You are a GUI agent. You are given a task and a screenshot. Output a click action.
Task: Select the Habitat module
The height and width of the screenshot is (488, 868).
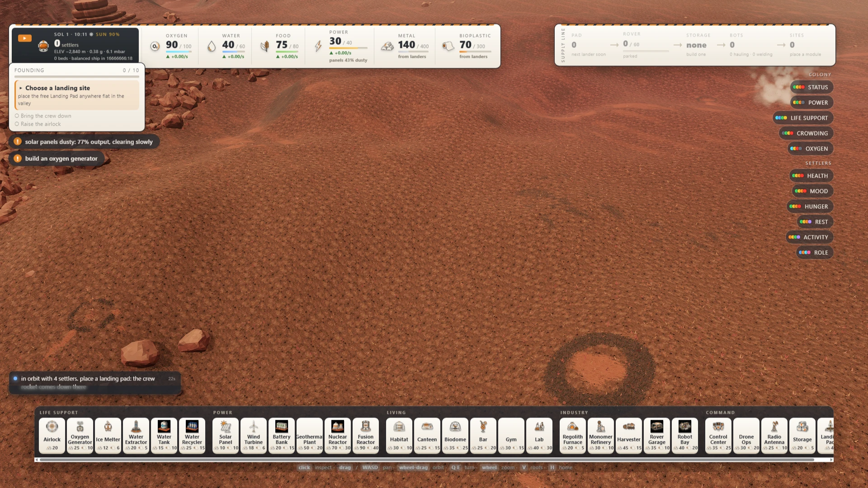point(399,435)
